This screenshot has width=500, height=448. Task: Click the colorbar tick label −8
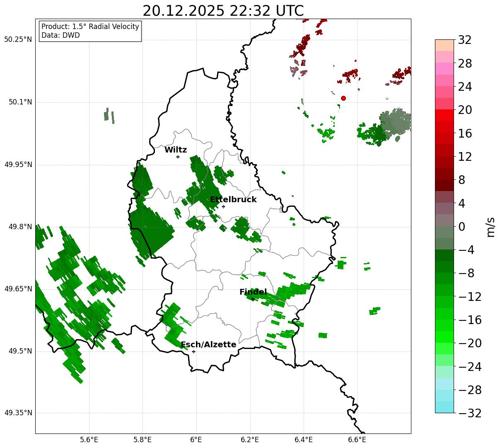(466, 274)
